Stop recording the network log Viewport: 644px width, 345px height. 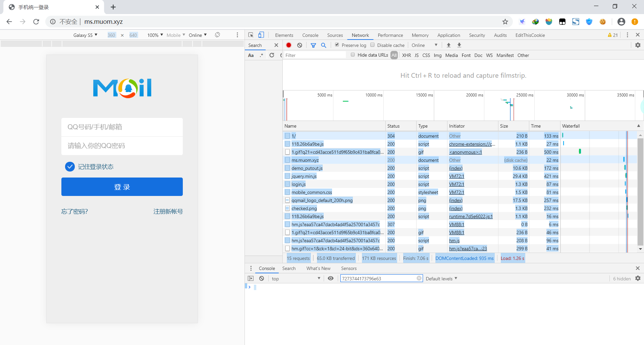(x=289, y=45)
